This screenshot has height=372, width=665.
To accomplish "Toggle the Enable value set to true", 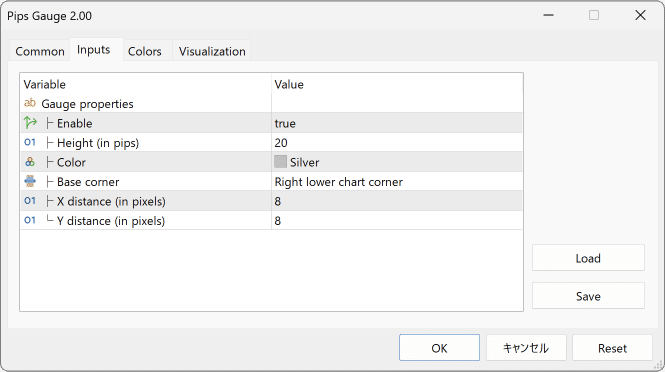I will pyautogui.click(x=397, y=123).
